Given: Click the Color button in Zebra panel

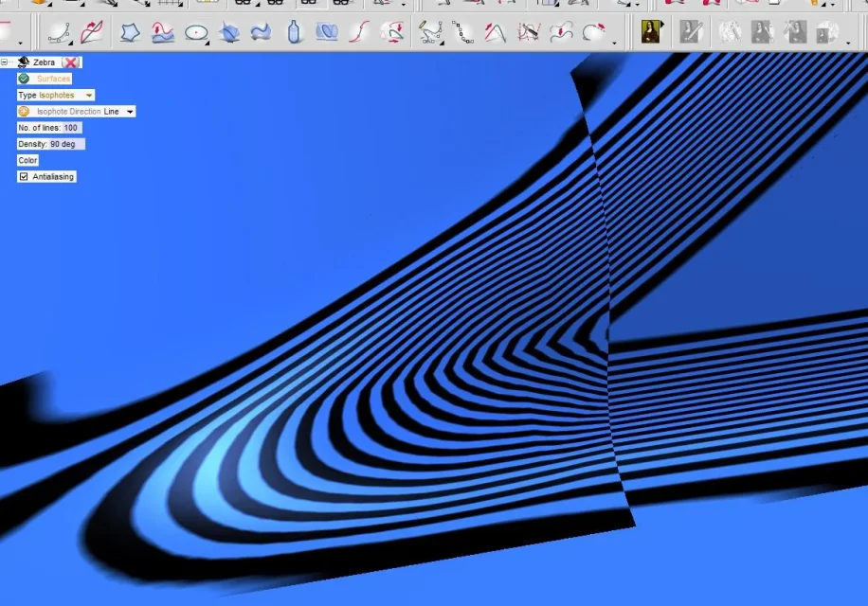Looking at the screenshot, I should click(x=27, y=160).
